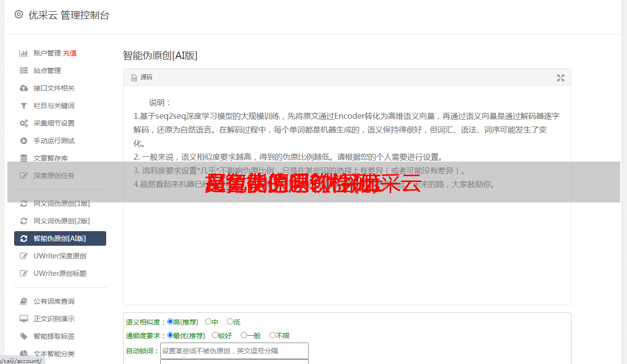This screenshot has width=627, height=364.
Task: Click the book icon for 公有词库查询
Action: pos(23,301)
